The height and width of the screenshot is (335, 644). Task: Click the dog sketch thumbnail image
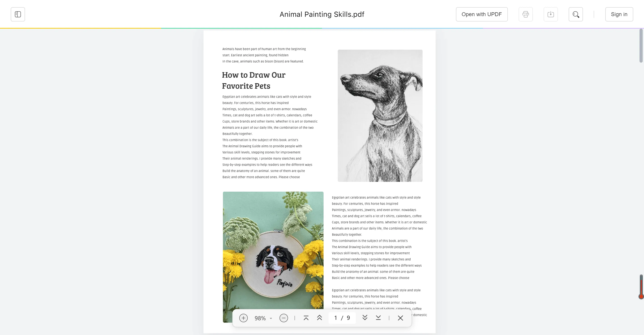(x=380, y=115)
